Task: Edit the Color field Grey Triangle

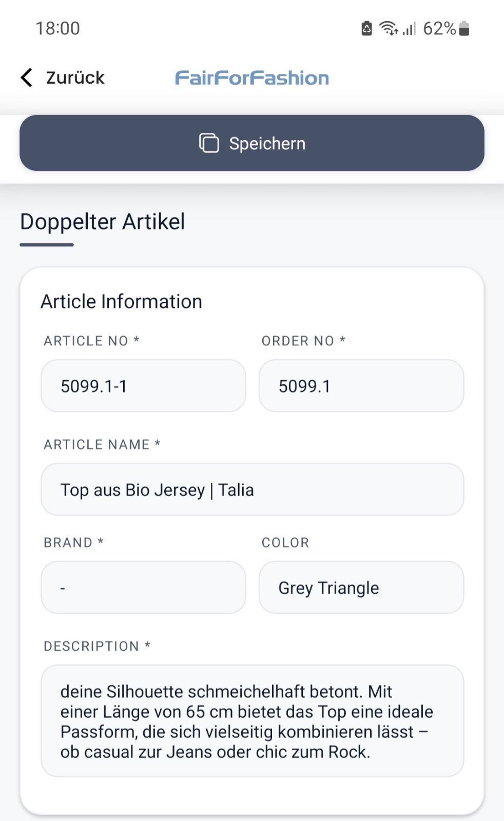Action: pos(361,588)
